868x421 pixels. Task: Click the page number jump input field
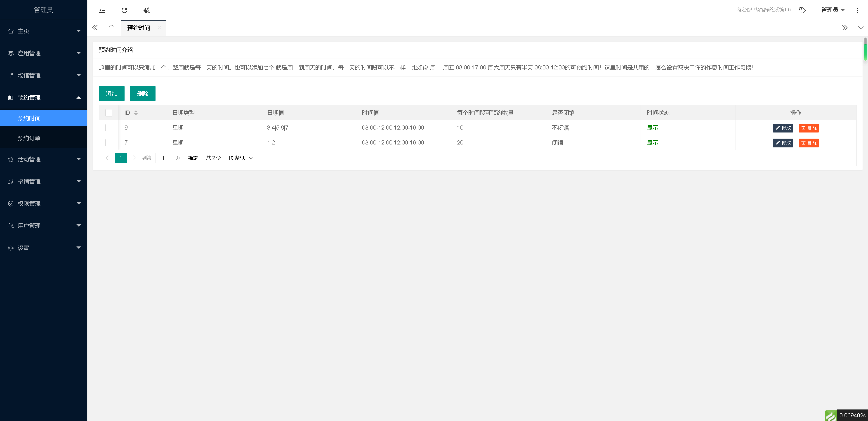point(163,158)
